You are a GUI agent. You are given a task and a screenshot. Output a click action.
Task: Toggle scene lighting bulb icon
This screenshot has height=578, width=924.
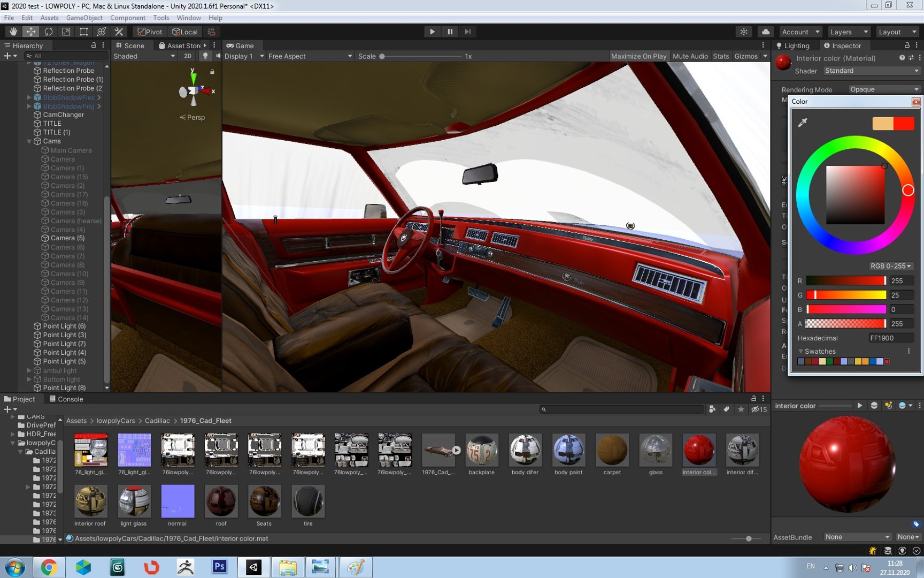pos(205,56)
